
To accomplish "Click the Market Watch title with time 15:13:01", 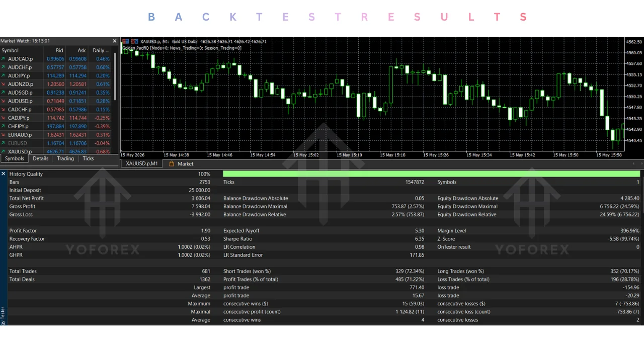I will point(25,41).
